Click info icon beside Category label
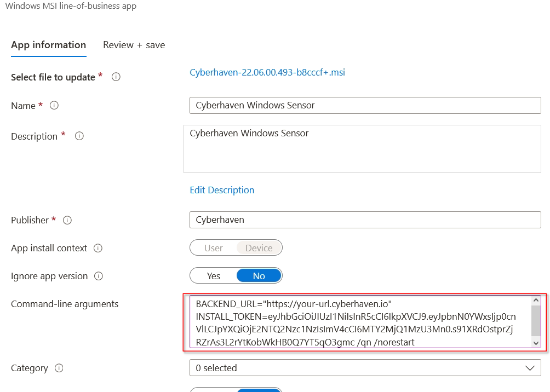The image size is (550, 392). point(59,368)
